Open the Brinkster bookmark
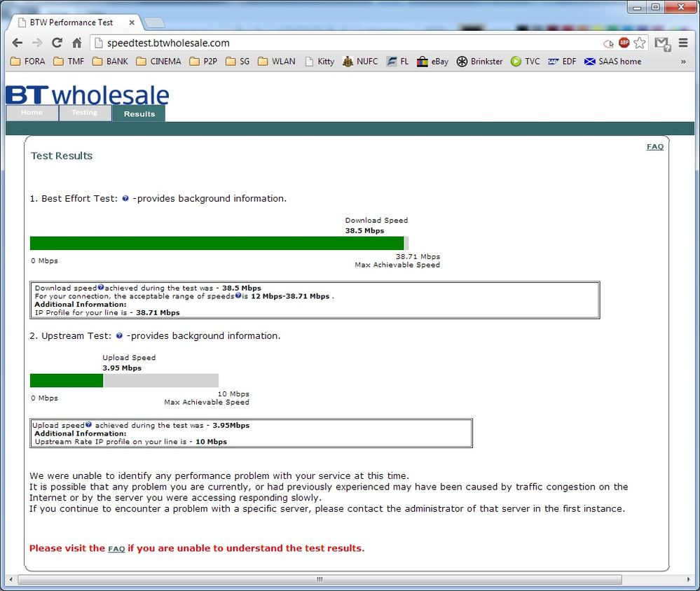 pyautogui.click(x=479, y=62)
